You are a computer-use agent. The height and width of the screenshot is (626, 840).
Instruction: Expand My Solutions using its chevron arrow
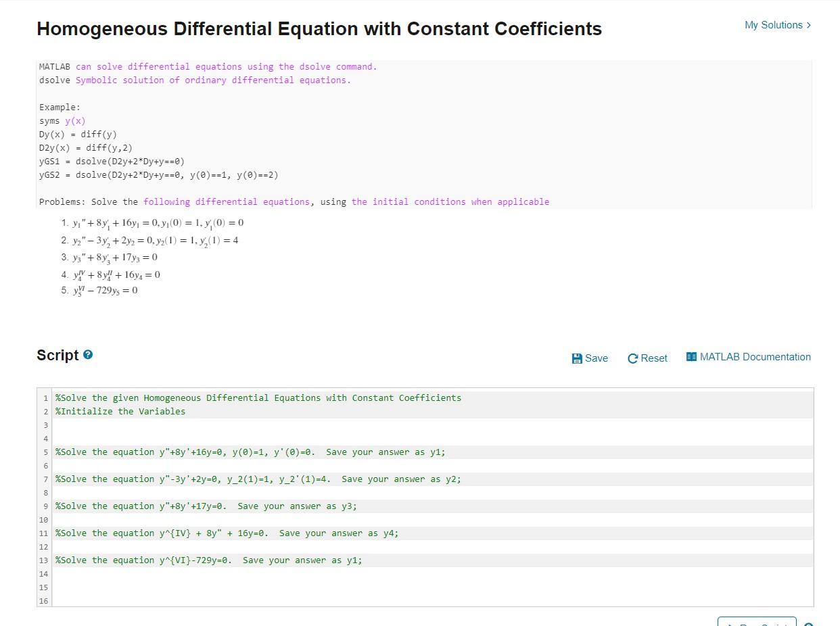[x=809, y=24]
